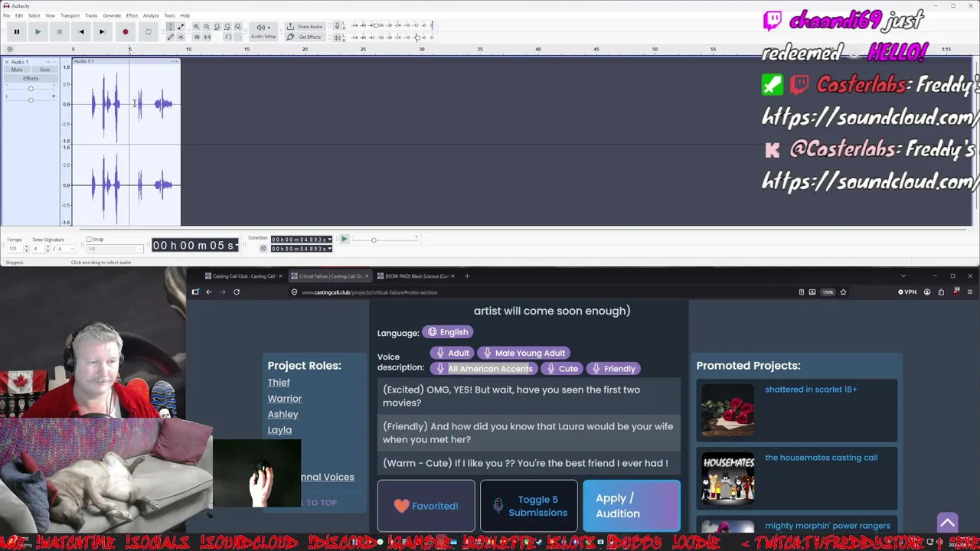Open the Effect menu
This screenshot has width=980, height=551.
click(x=132, y=15)
